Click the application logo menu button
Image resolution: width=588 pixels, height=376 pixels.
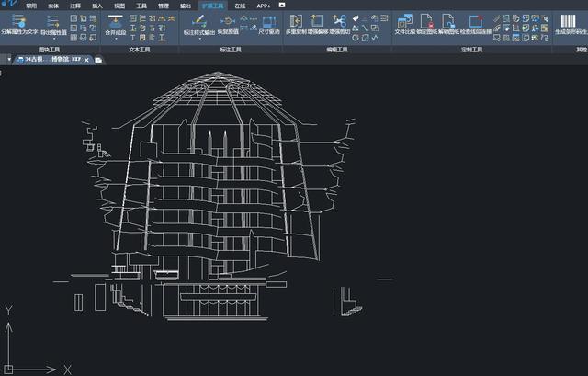point(9,4)
